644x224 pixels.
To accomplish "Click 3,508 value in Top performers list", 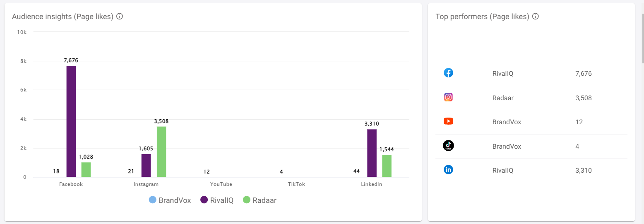I will 584,98.
